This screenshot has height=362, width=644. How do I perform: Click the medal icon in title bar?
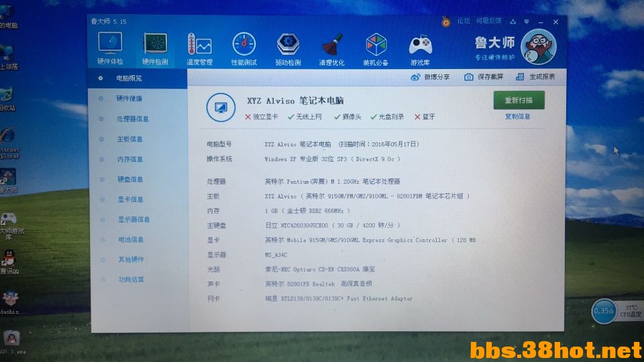(x=446, y=21)
